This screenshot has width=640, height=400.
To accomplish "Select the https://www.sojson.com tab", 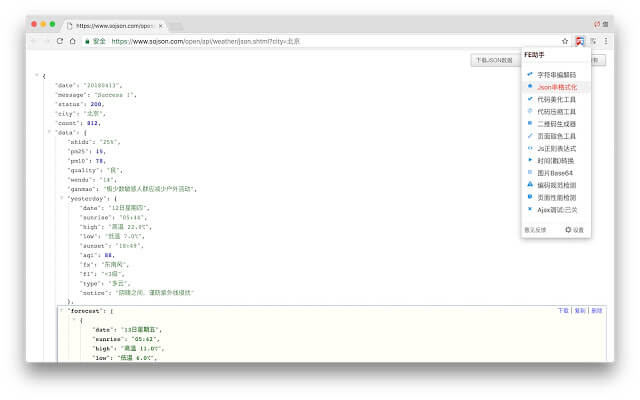I will [114, 26].
